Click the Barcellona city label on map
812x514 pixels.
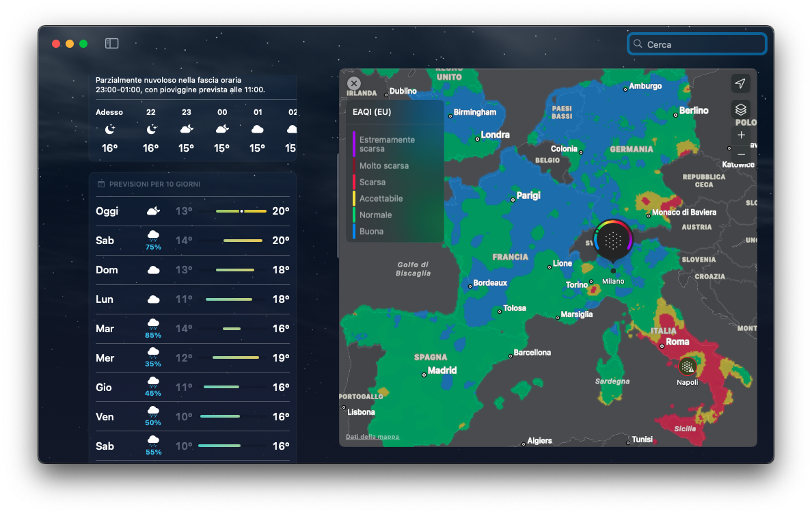(x=532, y=353)
